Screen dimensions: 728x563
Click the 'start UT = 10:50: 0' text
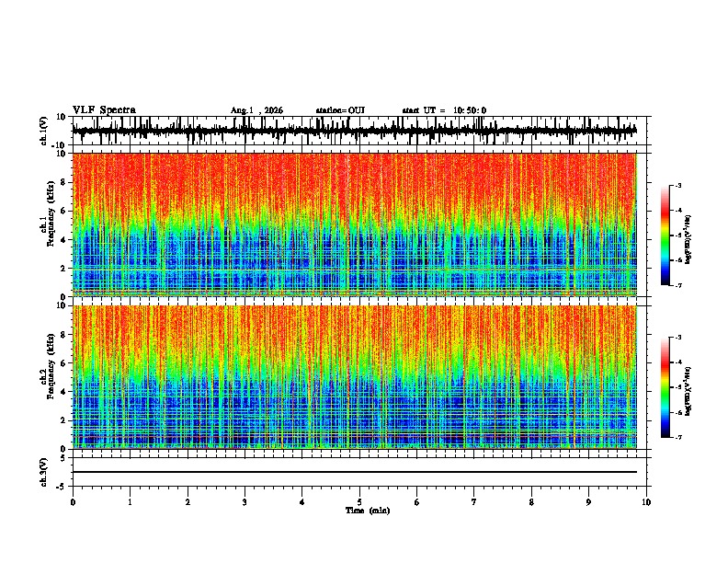pos(444,110)
